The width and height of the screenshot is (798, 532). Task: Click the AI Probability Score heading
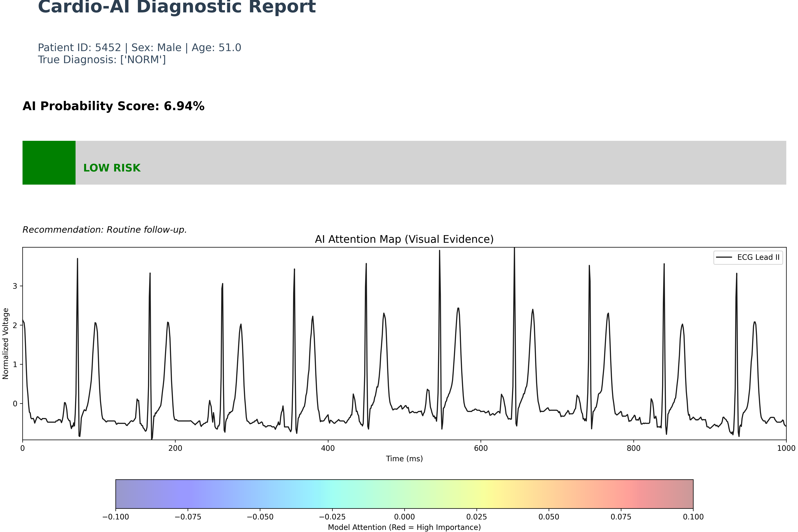click(x=113, y=106)
